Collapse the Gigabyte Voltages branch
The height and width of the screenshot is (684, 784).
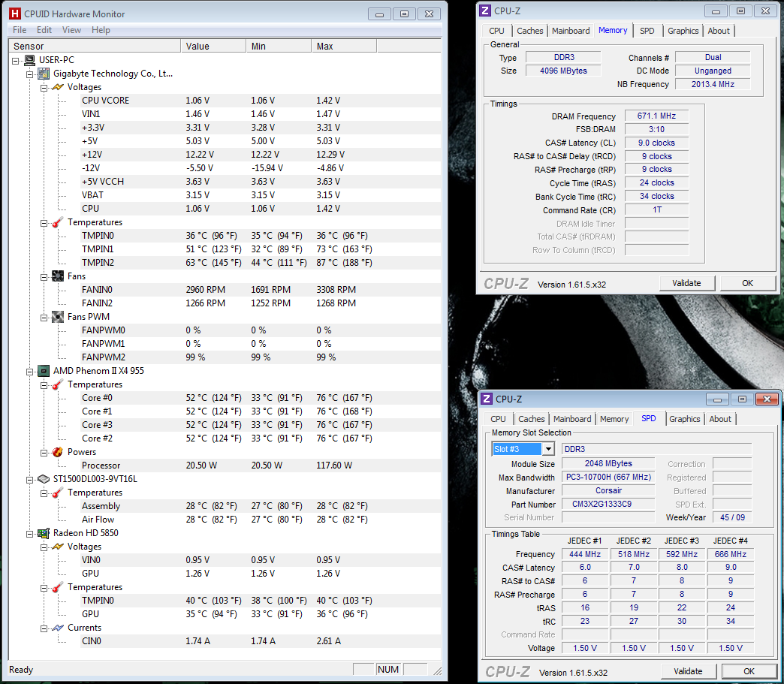coord(44,88)
